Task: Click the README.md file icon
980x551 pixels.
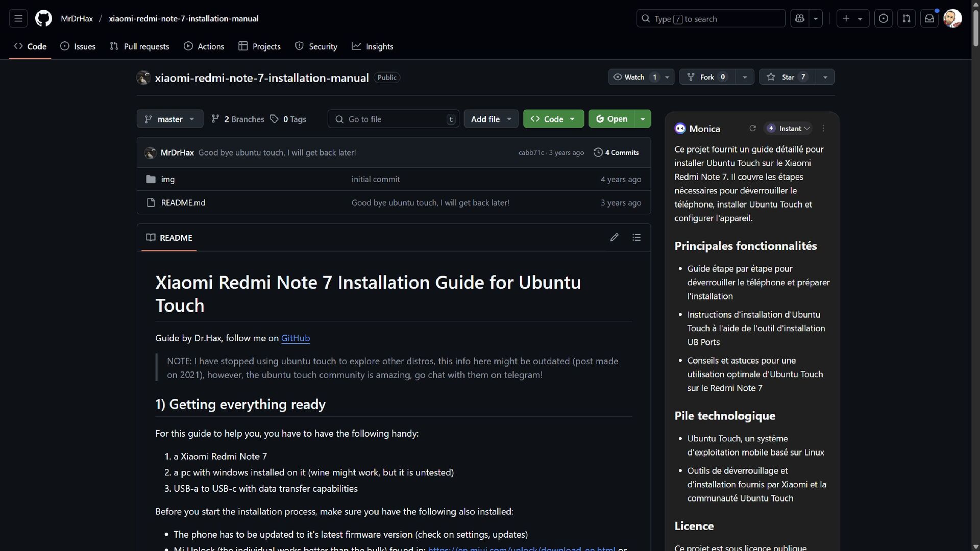Action: coord(151,203)
